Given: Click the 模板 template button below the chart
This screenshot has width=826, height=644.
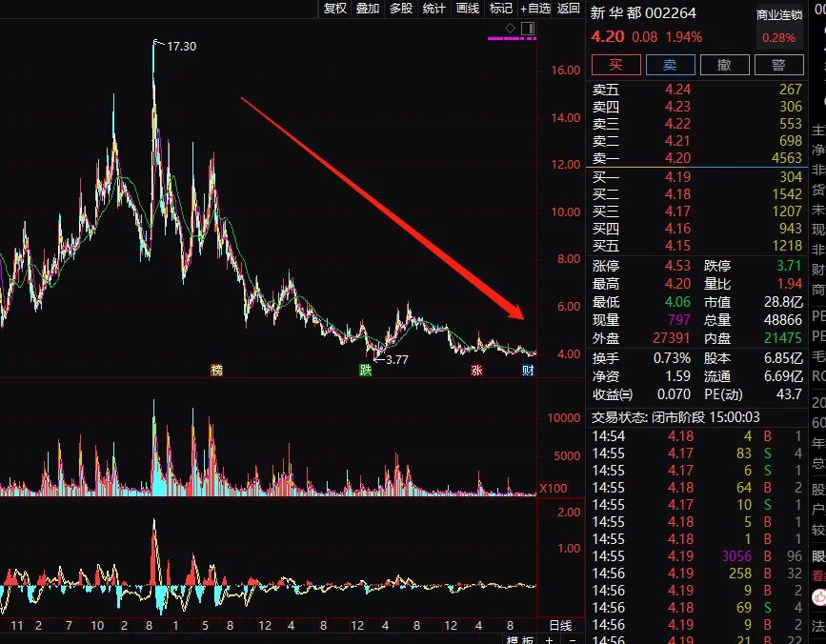Looking at the screenshot, I should 520,640.
